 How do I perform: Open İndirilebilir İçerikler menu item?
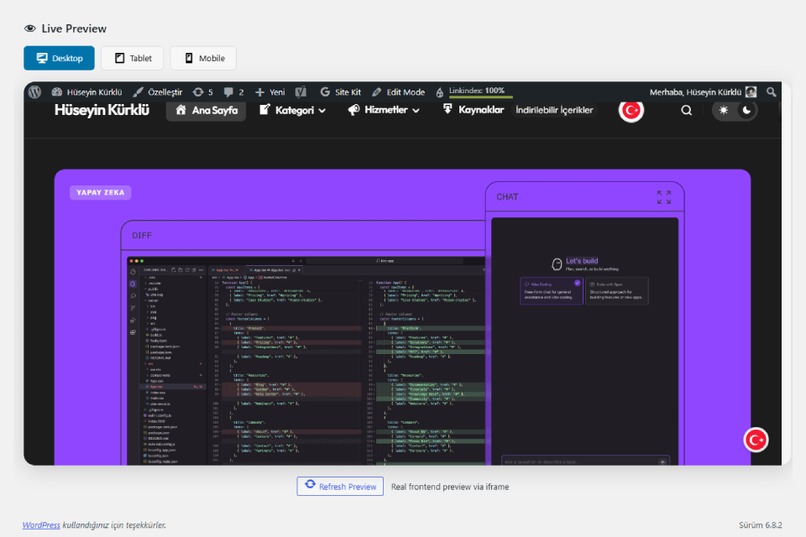point(554,110)
